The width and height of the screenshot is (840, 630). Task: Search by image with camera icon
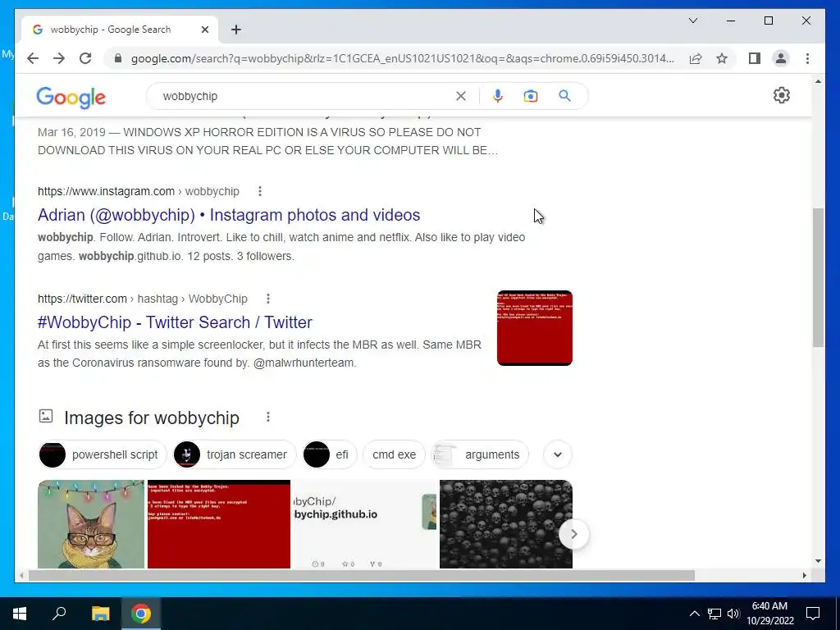click(531, 96)
